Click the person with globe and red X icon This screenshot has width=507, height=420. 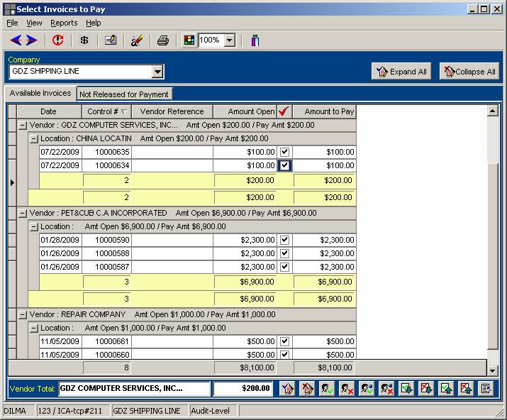386,388
